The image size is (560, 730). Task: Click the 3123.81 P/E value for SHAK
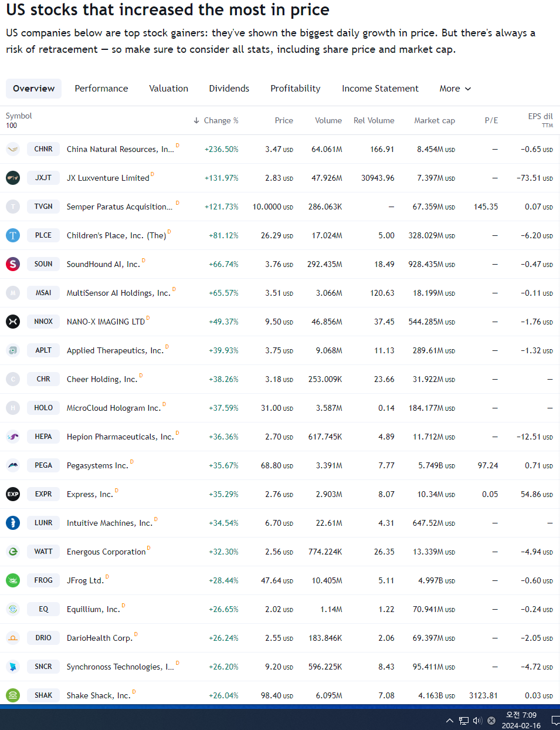click(483, 695)
